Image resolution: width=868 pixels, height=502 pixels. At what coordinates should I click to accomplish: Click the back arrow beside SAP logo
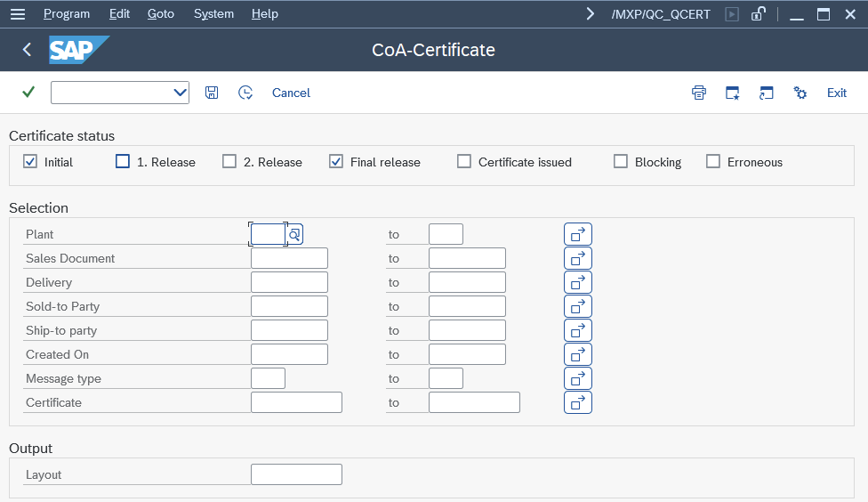click(x=27, y=49)
